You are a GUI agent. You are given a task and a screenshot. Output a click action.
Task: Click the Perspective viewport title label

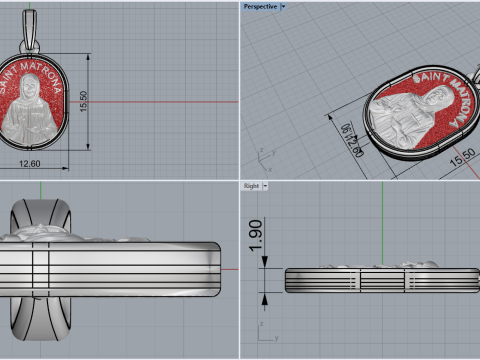click(x=260, y=7)
